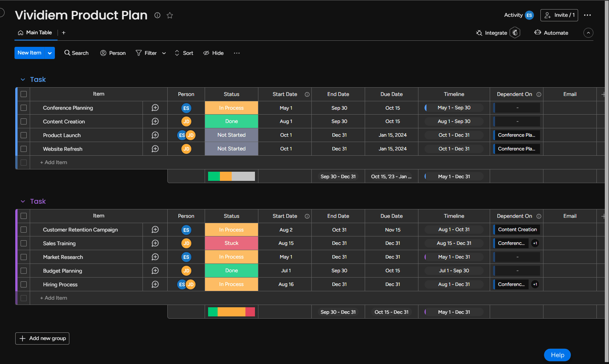Click JD avatar on Sales Training row
609x364 pixels.
[186, 243]
